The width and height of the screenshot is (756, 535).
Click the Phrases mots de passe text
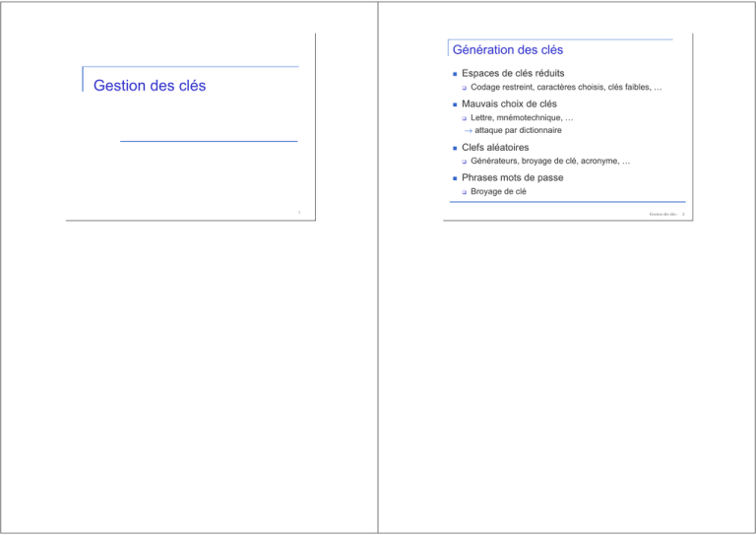point(512,178)
